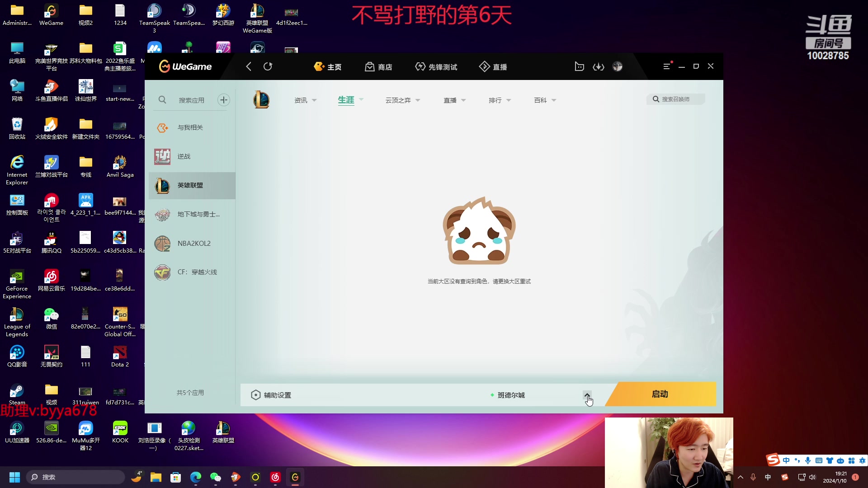Open WeGame from the taskbar
This screenshot has height=488, width=868.
[295, 477]
